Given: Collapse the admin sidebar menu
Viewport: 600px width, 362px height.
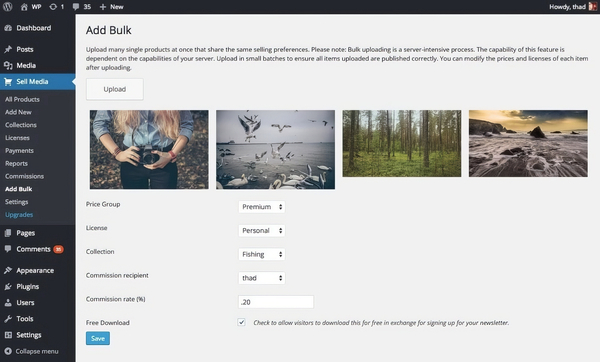Looking at the screenshot, I should (x=31, y=351).
